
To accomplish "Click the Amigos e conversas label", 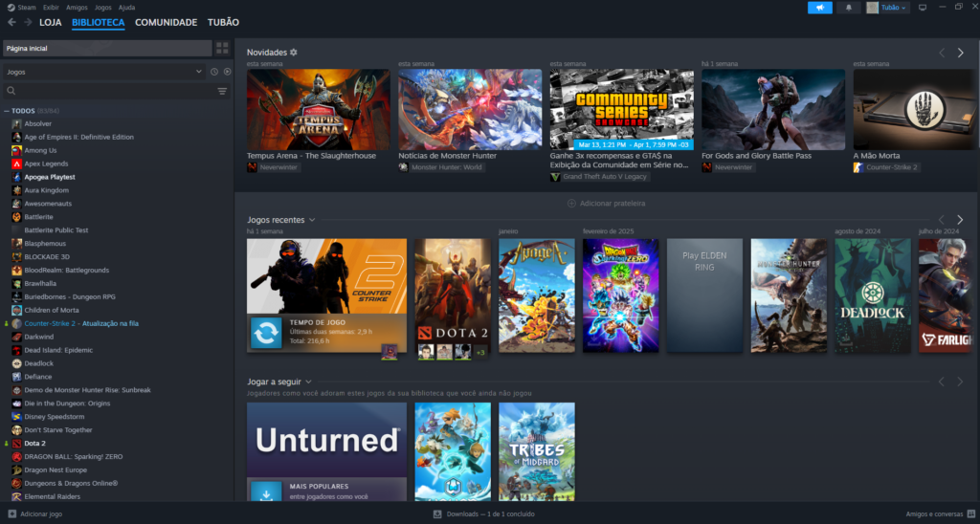I will (x=934, y=514).
